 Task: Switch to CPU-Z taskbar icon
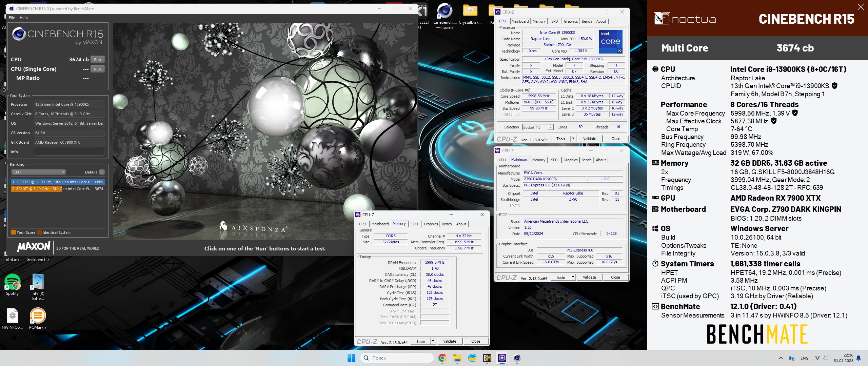coord(502,358)
